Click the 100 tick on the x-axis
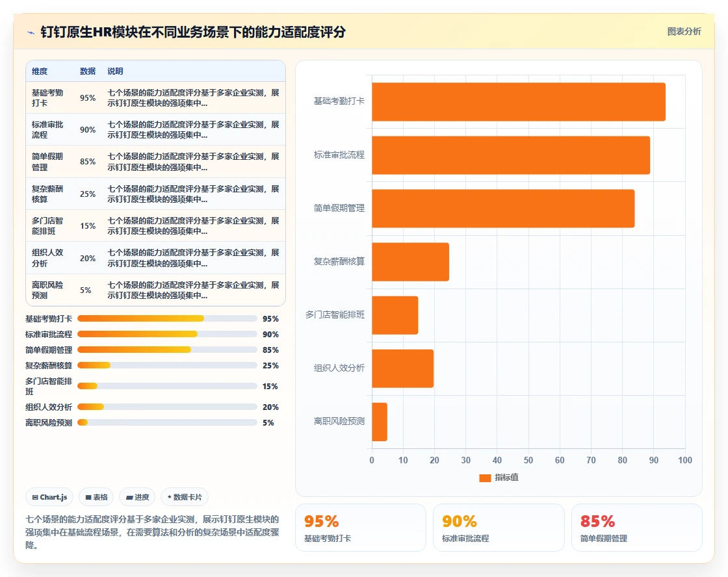Image resolution: width=728 pixels, height=577 pixels. click(x=685, y=461)
